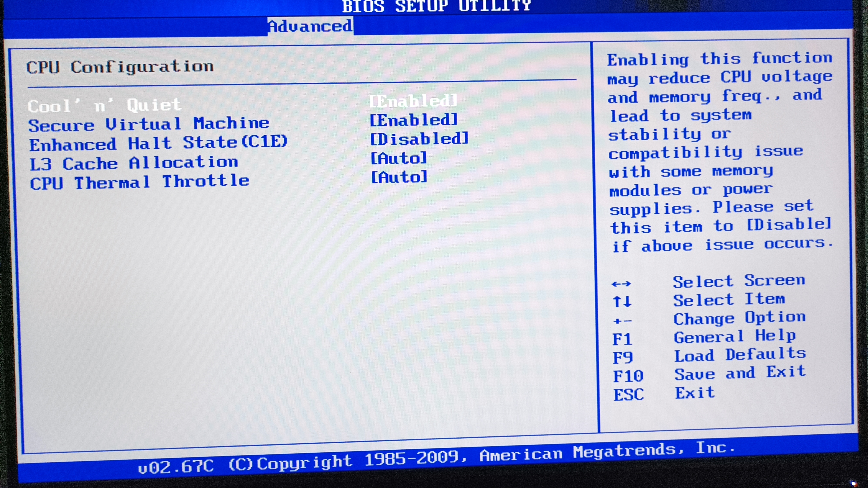The width and height of the screenshot is (868, 488).
Task: Click the Change Option text
Action: pyautogui.click(x=740, y=318)
